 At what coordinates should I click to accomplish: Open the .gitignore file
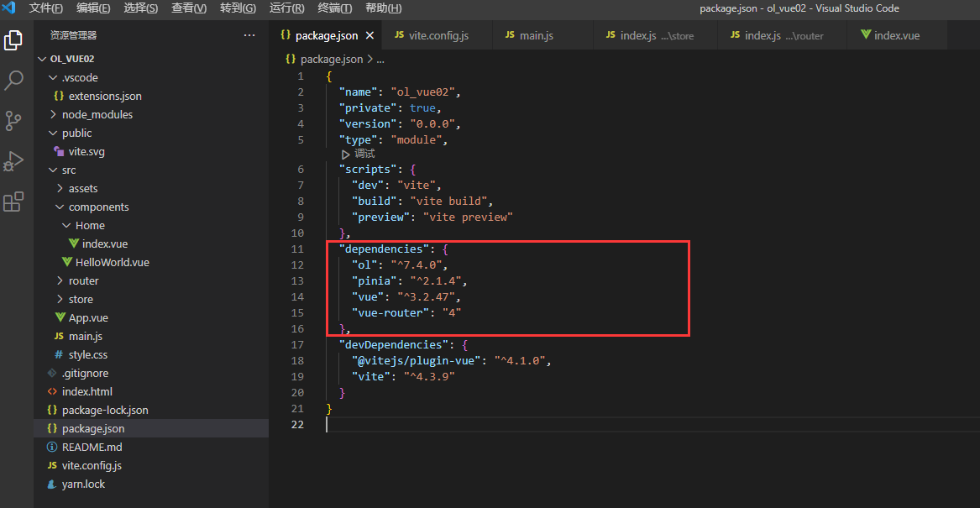[x=84, y=373]
